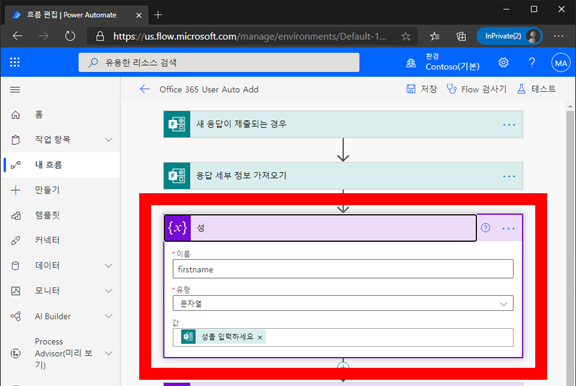Add this page to favorites with the star

[406, 36]
